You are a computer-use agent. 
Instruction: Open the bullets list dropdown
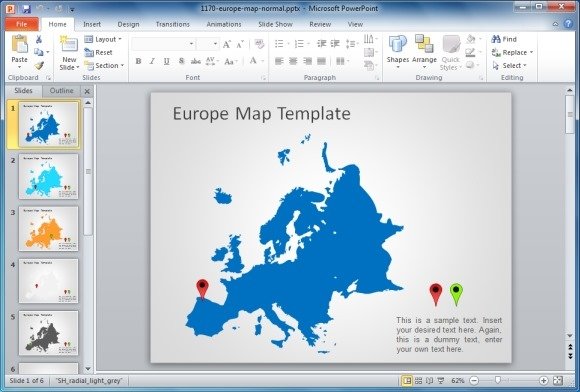pos(288,44)
